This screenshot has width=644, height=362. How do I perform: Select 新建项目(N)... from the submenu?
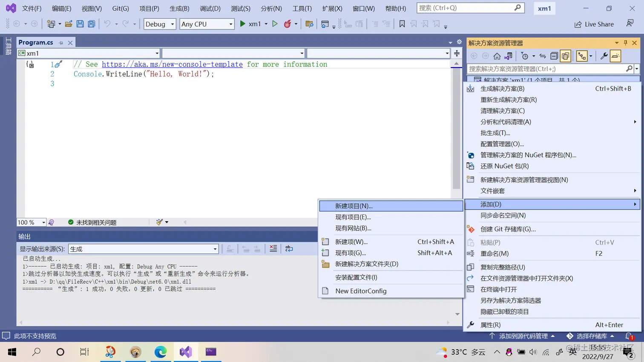coord(391,206)
